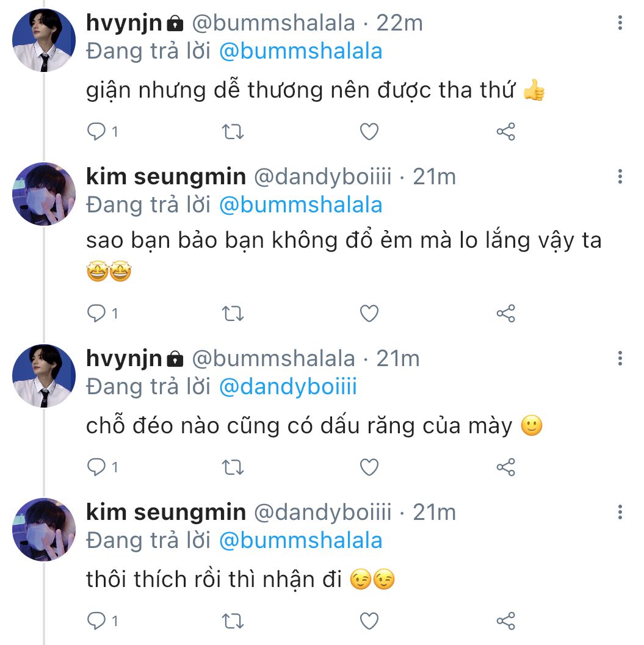Open hvynjn's profile picture on the first tweet
This screenshot has height=645, width=644.
44,40
